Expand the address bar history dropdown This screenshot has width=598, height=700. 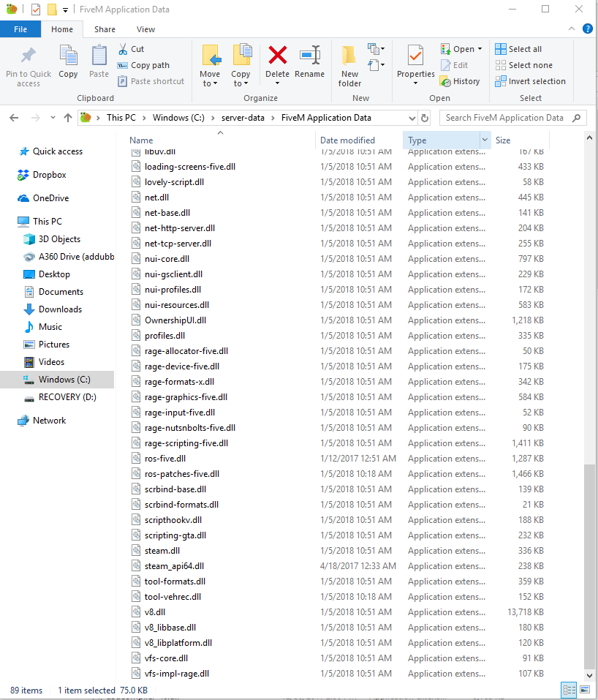click(412, 118)
